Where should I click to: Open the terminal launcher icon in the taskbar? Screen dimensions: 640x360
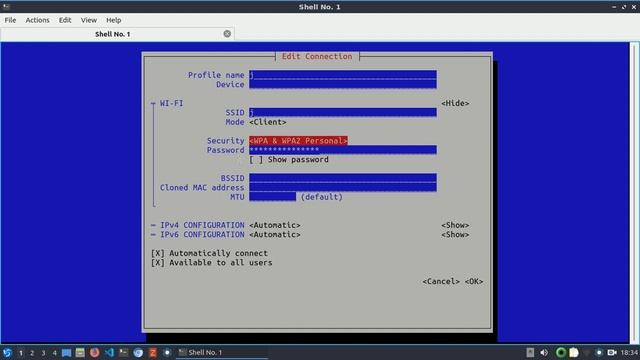[x=123, y=352]
